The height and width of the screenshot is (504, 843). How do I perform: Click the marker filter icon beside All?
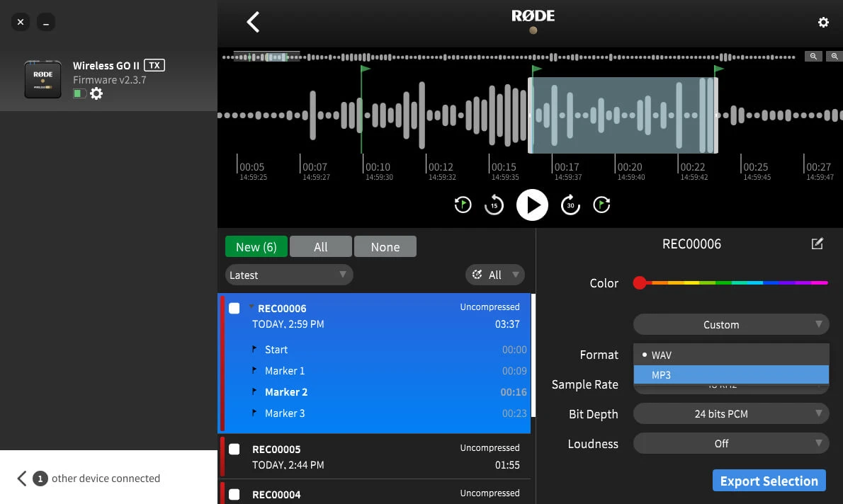[477, 275]
